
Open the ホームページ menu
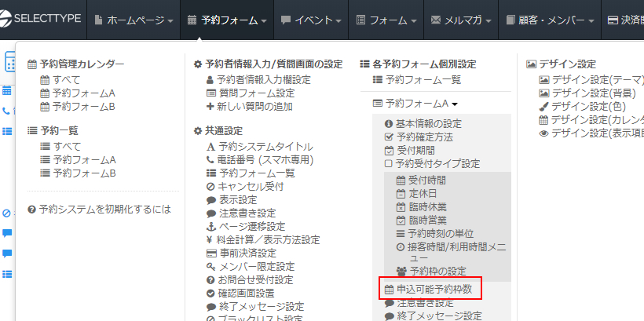pos(133,20)
